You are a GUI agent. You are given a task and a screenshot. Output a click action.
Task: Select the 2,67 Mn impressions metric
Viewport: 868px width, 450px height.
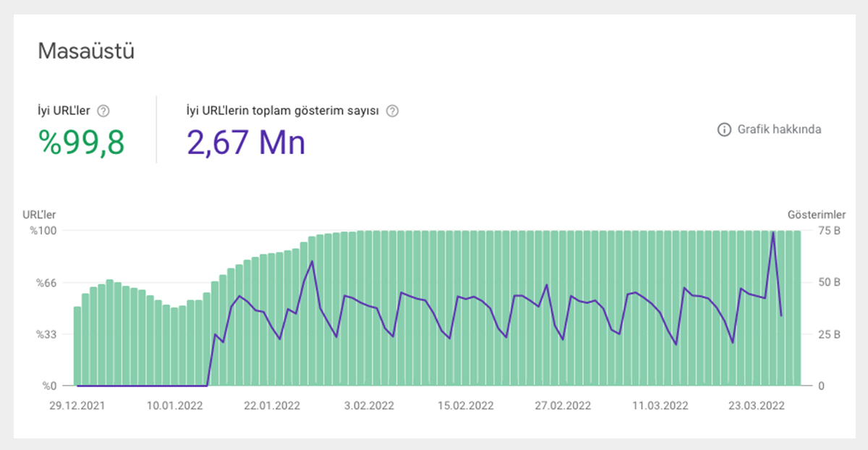coord(246,143)
